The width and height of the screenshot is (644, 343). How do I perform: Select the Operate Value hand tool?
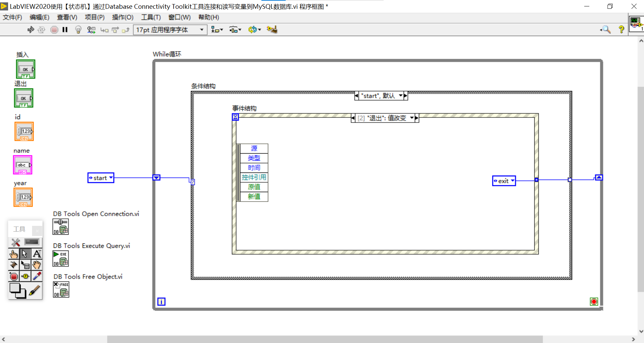coord(14,254)
